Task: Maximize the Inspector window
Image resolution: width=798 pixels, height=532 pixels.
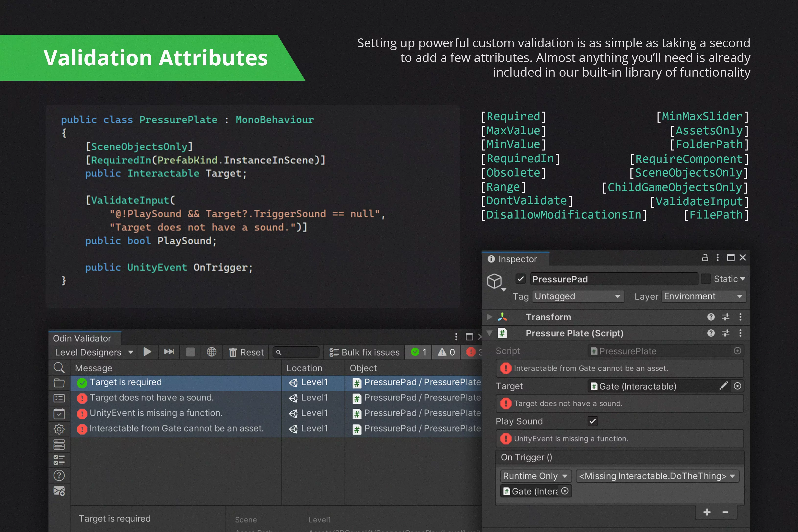Action: 730,257
